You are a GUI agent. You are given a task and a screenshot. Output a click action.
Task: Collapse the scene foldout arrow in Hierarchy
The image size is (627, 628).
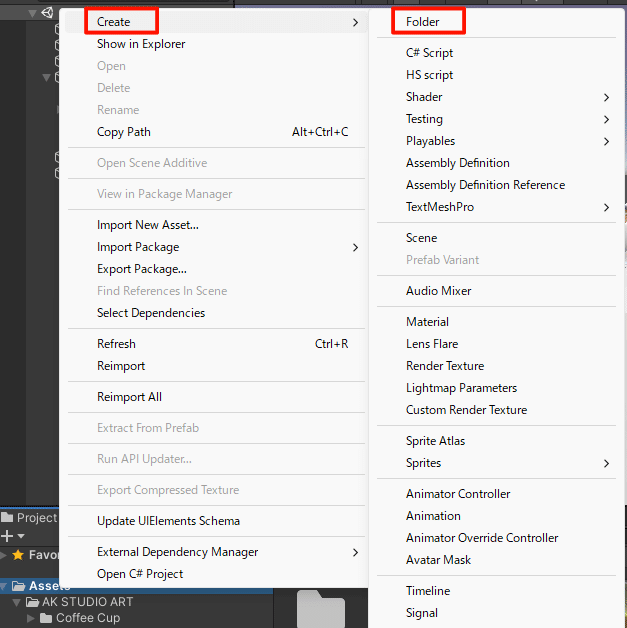click(33, 13)
